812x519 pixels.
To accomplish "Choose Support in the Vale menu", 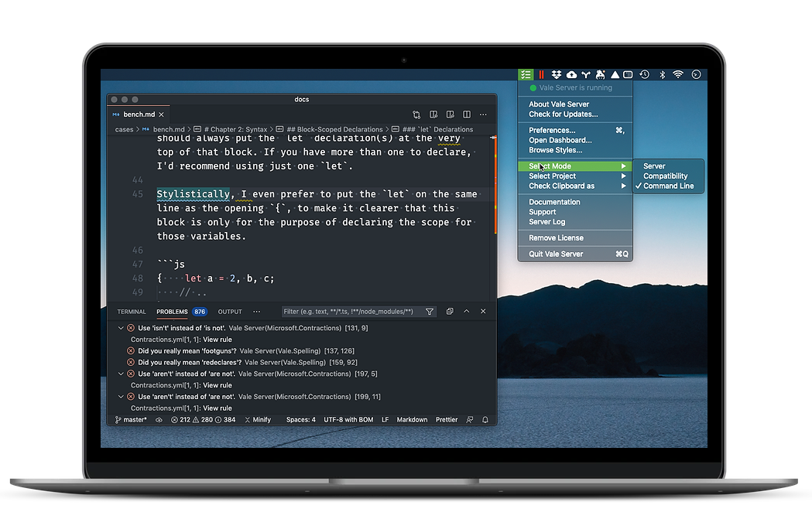I will coord(575,212).
